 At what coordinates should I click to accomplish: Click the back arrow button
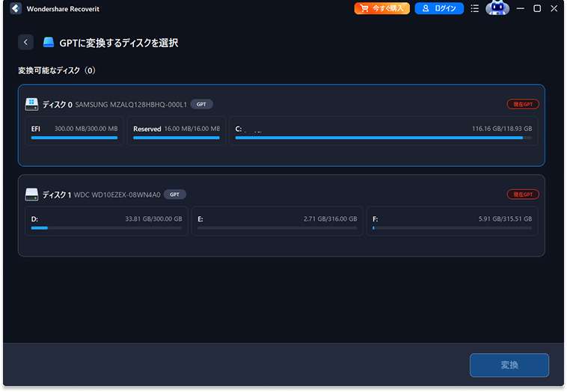[26, 43]
